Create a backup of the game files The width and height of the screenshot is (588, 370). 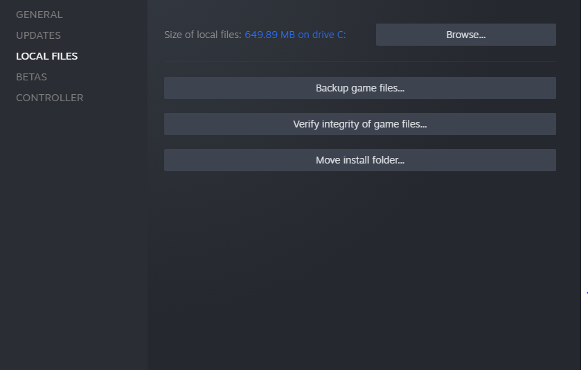pos(359,88)
